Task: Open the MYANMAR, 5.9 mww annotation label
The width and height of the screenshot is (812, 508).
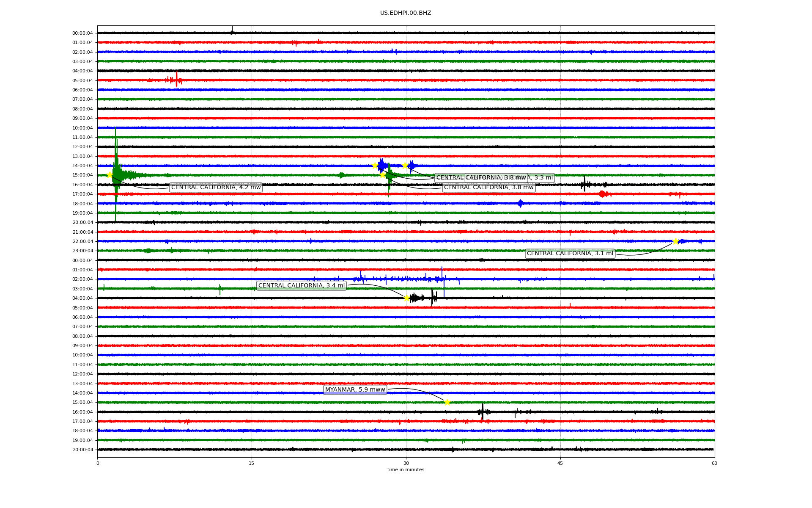Action: tap(355, 390)
